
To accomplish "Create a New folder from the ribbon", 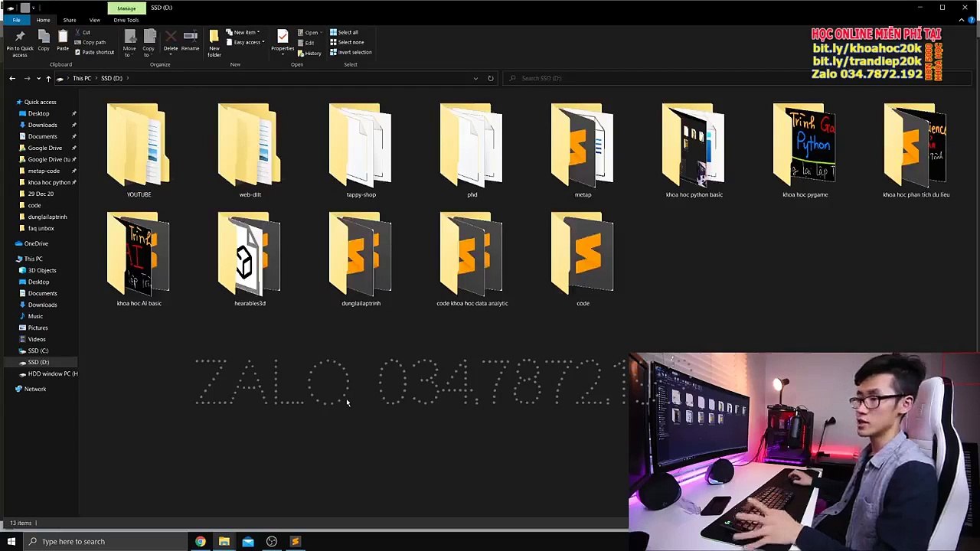I will pyautogui.click(x=214, y=44).
